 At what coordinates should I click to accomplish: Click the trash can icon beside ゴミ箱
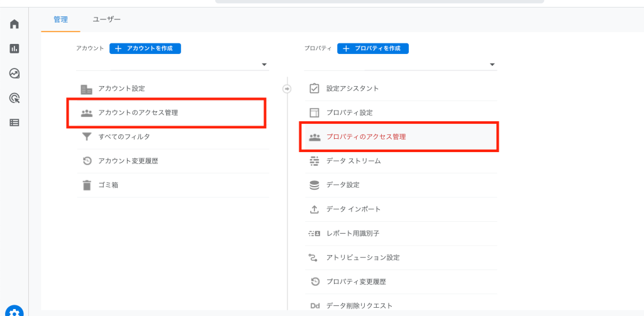coord(87,185)
